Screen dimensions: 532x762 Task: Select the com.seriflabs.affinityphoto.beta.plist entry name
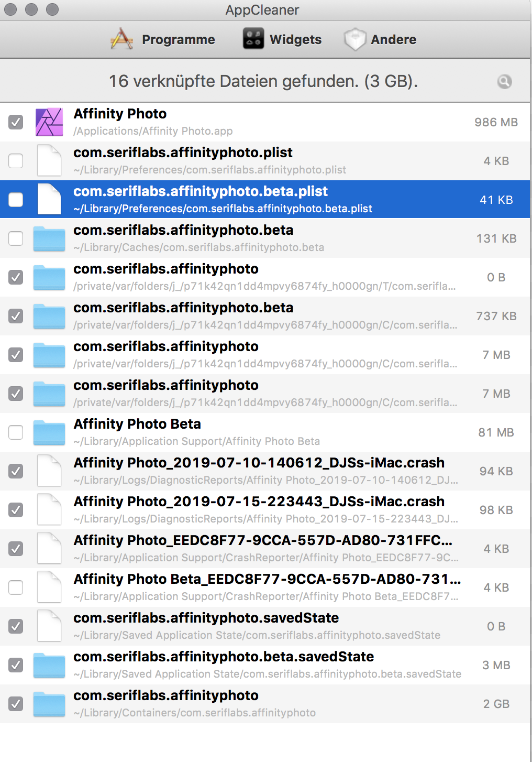click(201, 191)
